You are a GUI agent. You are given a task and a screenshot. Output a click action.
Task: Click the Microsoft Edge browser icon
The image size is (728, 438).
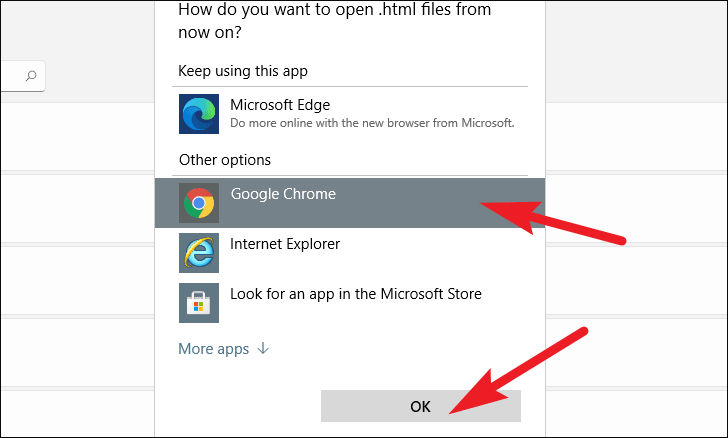tap(199, 114)
